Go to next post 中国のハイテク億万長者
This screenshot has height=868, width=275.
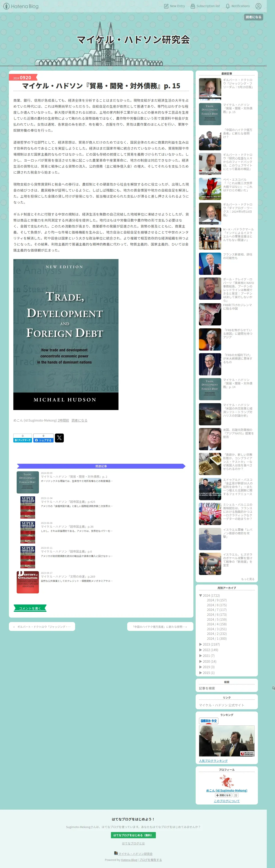click(160, 627)
